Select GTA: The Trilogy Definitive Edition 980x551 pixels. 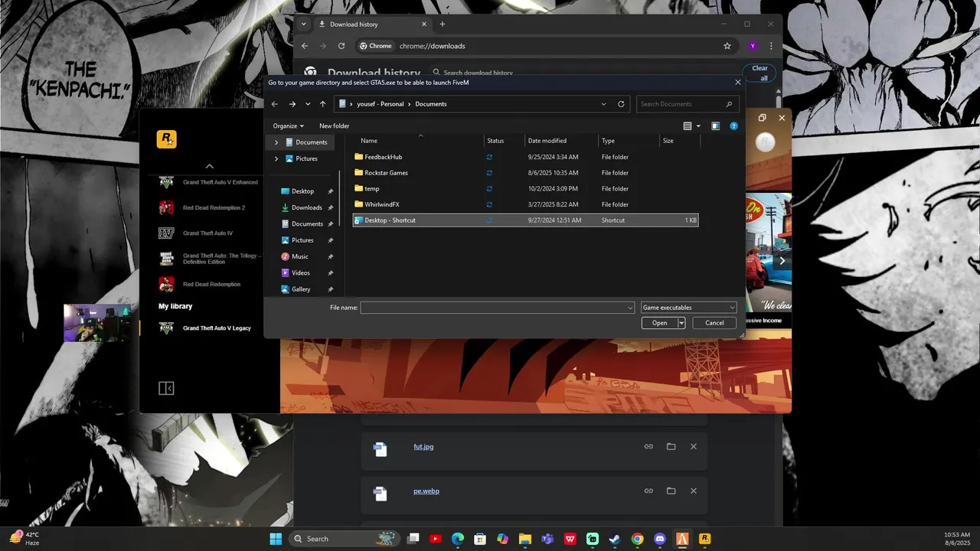coord(210,259)
